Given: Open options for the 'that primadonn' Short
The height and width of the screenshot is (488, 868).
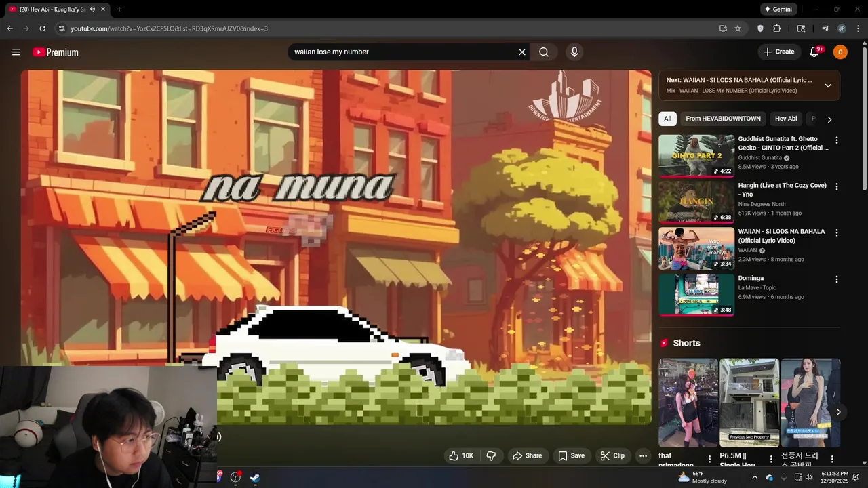Looking at the screenshot, I should pos(710,460).
